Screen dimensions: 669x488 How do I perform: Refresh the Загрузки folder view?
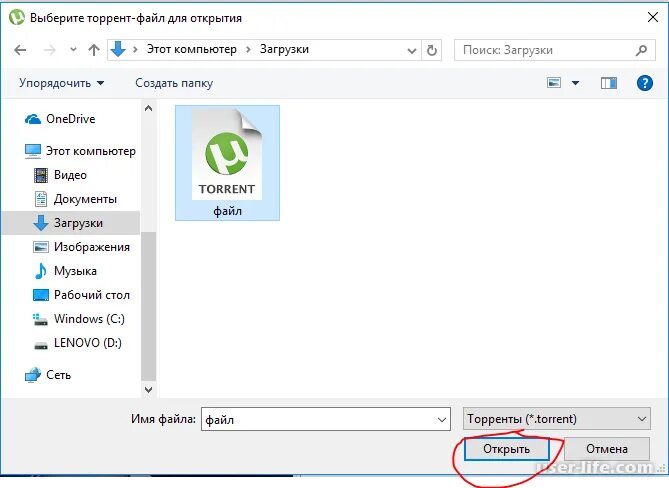point(431,50)
